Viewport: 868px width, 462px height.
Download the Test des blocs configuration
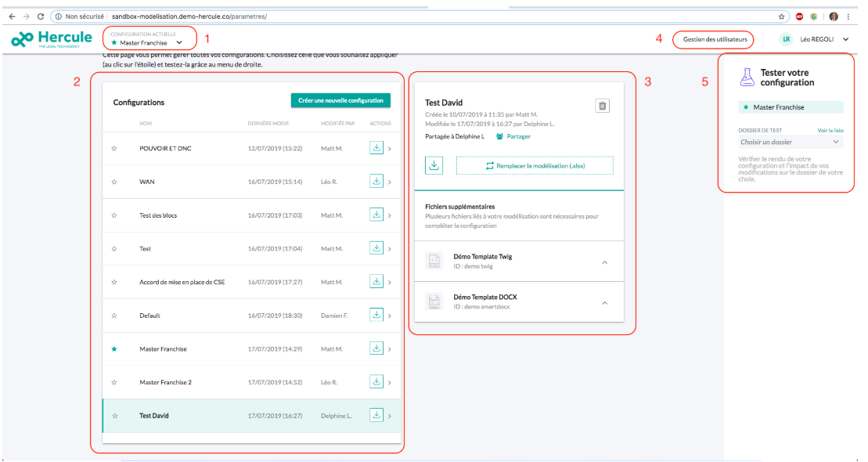coord(376,215)
